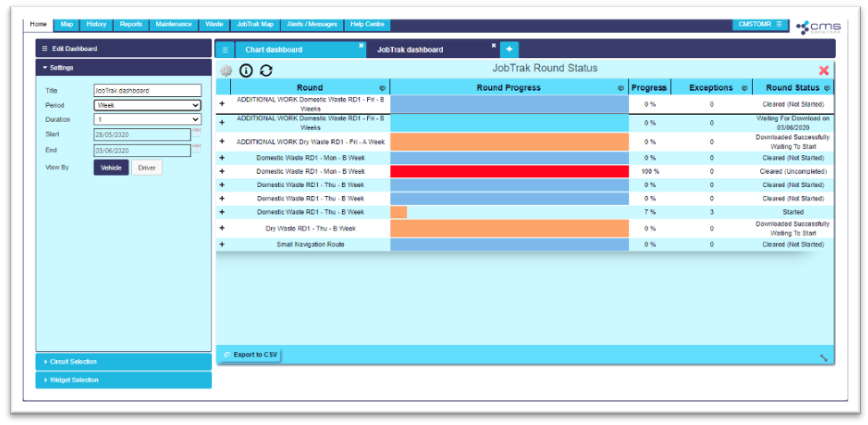
Task: Go to the Home tab
Action: pyautogui.click(x=38, y=24)
